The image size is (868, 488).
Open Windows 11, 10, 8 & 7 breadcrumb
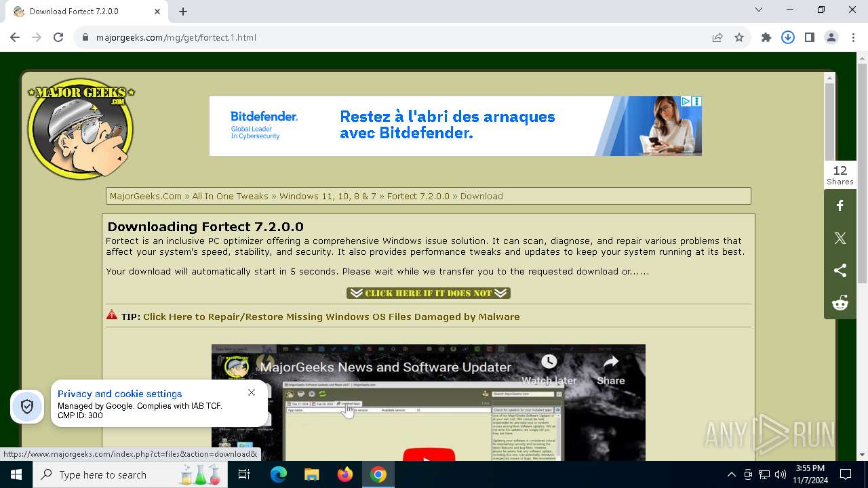point(328,196)
